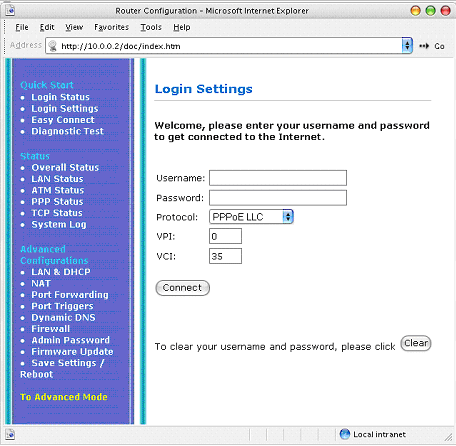Image resolution: width=456 pixels, height=446 pixels.
Task: Switch via To Advanced Mode link
Action: [64, 397]
